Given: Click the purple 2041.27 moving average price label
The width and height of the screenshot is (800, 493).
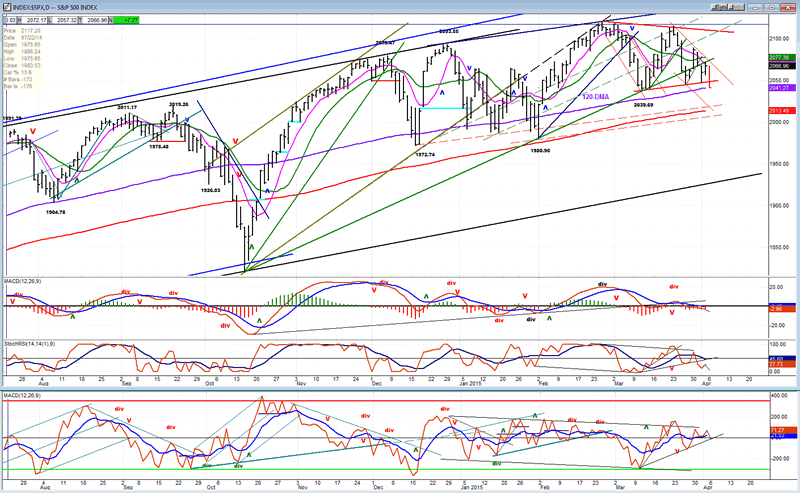Looking at the screenshot, I should click(781, 88).
